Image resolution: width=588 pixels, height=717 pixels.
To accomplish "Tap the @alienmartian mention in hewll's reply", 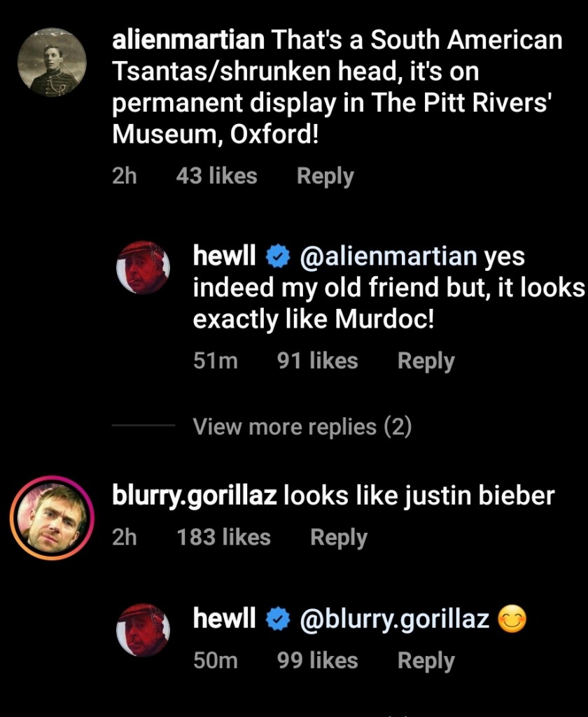I will point(388,258).
